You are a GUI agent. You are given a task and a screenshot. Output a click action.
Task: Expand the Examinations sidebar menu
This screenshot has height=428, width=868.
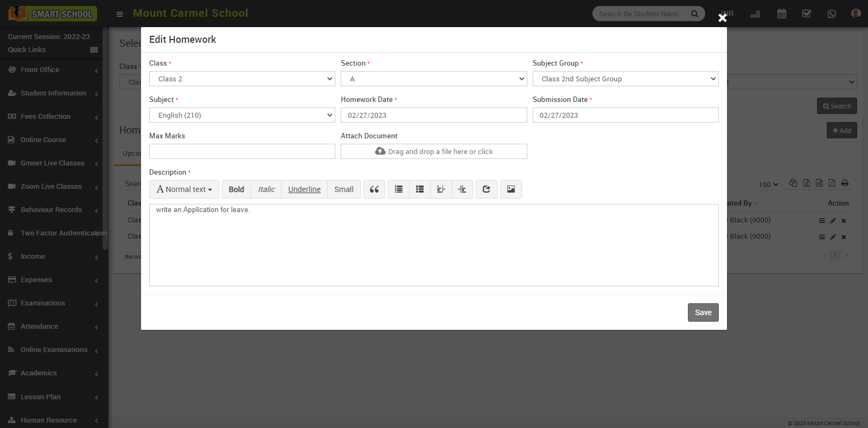43,303
